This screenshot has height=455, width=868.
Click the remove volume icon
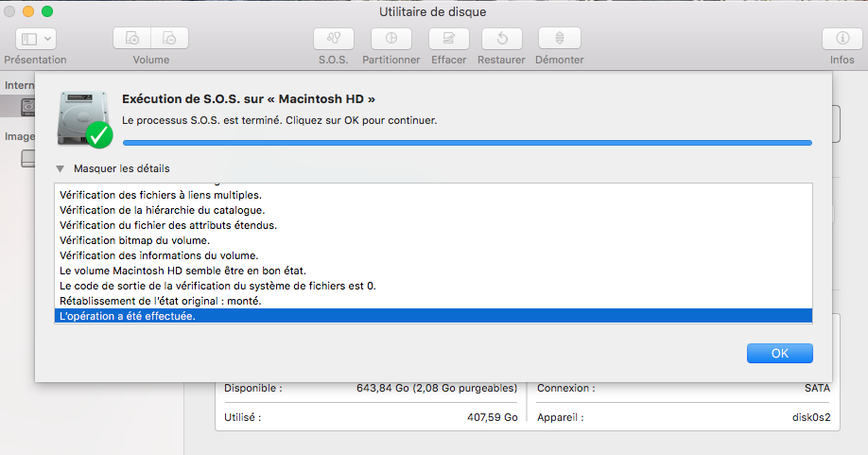[169, 39]
